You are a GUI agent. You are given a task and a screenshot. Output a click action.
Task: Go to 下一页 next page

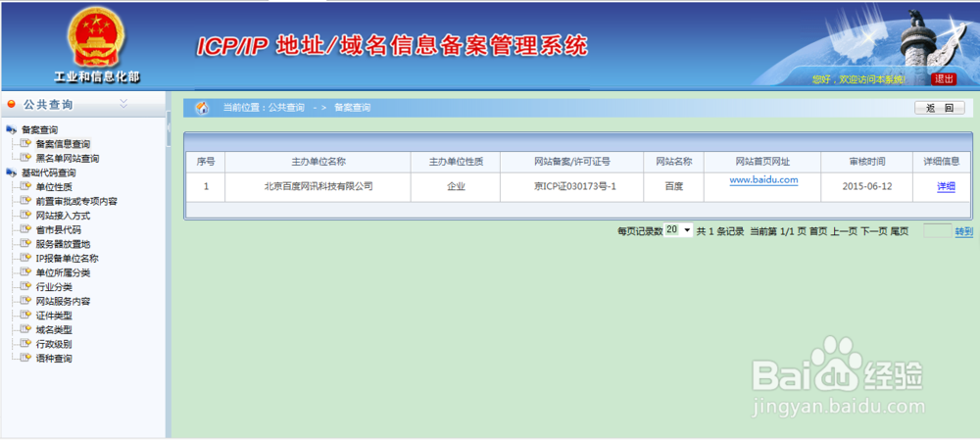[x=874, y=231]
